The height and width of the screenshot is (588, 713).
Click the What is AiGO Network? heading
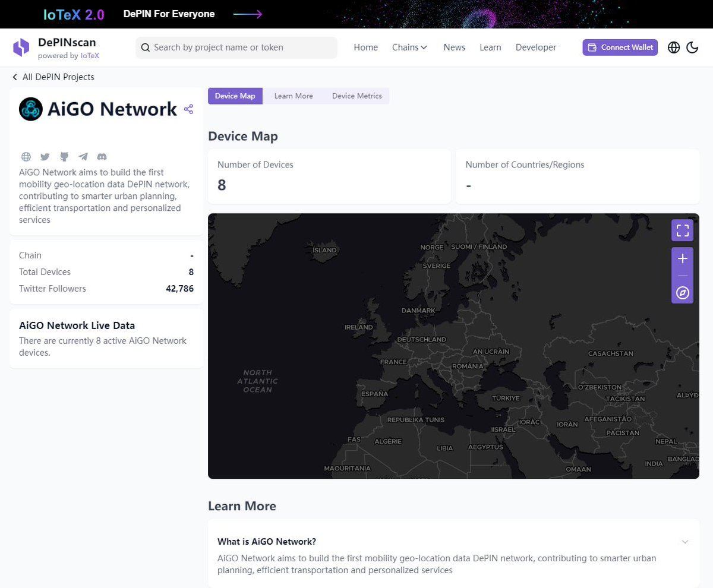[x=267, y=542]
